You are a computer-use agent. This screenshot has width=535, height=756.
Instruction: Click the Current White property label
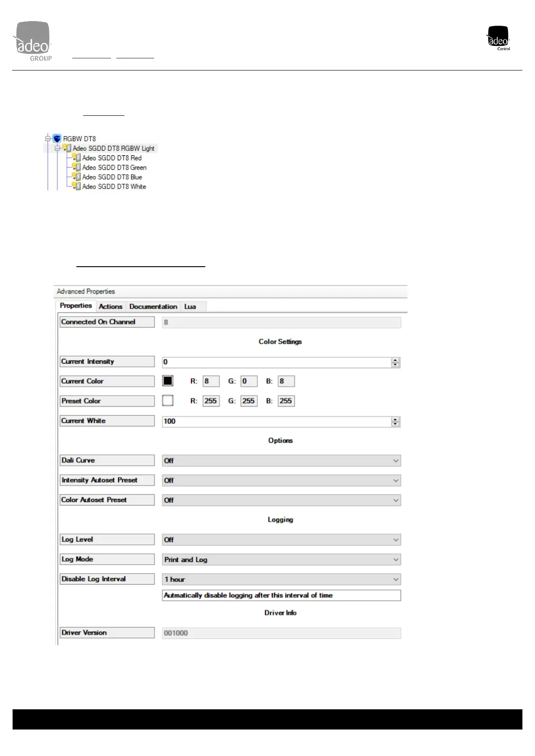click(107, 421)
